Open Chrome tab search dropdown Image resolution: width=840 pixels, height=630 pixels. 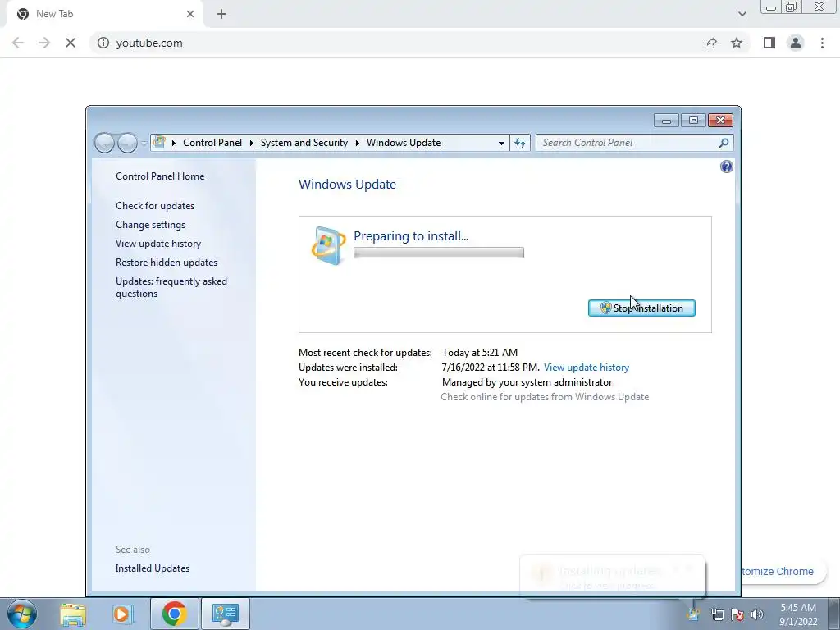(742, 14)
